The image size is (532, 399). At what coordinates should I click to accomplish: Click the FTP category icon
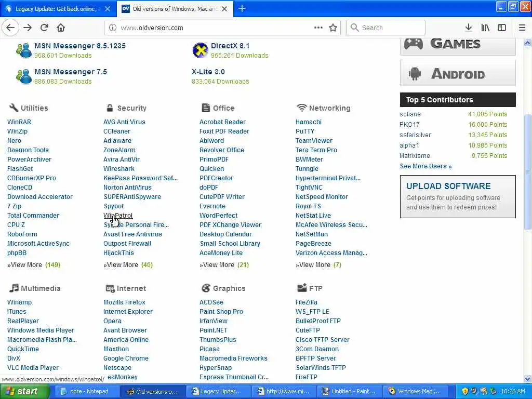[302, 288]
